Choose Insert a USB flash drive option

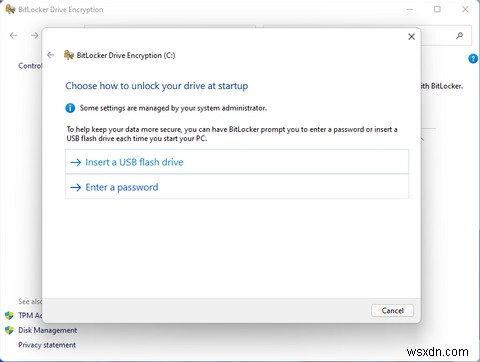237,162
